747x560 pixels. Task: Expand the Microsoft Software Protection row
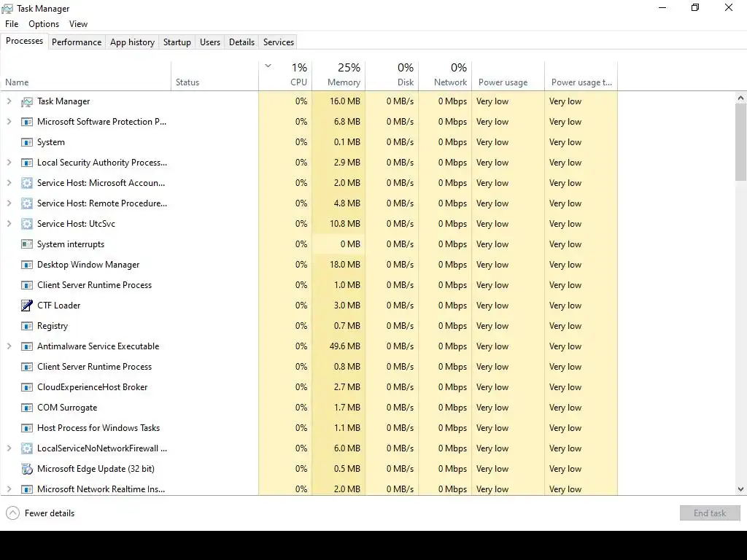click(9, 122)
